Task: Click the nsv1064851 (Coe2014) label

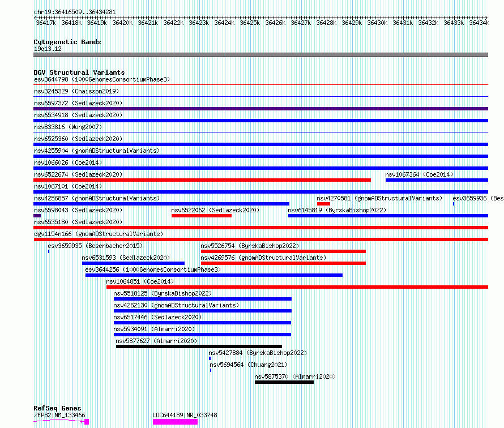Action: [x=140, y=281]
